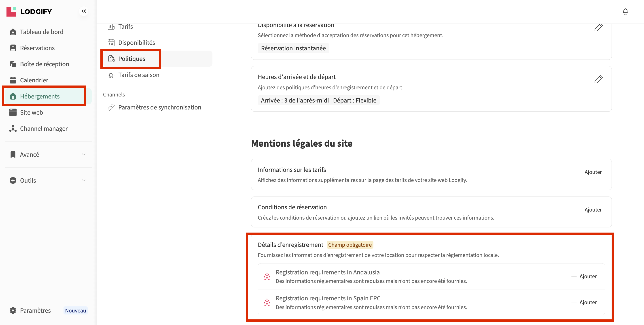Add Andalusia registration requirements
The height and width of the screenshot is (325, 644).
[584, 276]
